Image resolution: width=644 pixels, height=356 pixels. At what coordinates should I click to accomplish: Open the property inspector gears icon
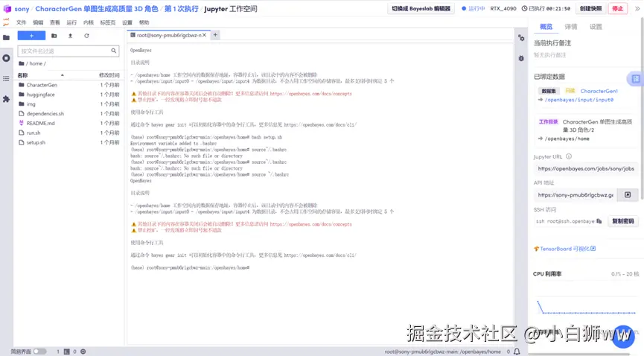pos(521,38)
